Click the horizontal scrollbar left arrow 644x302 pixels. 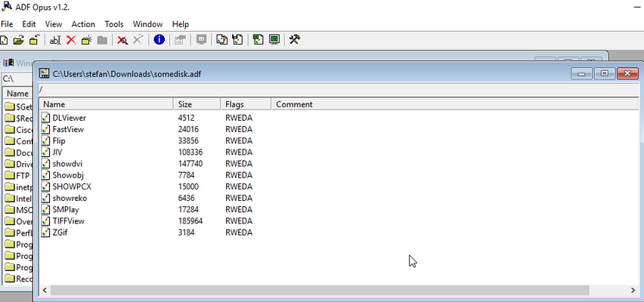point(45,289)
